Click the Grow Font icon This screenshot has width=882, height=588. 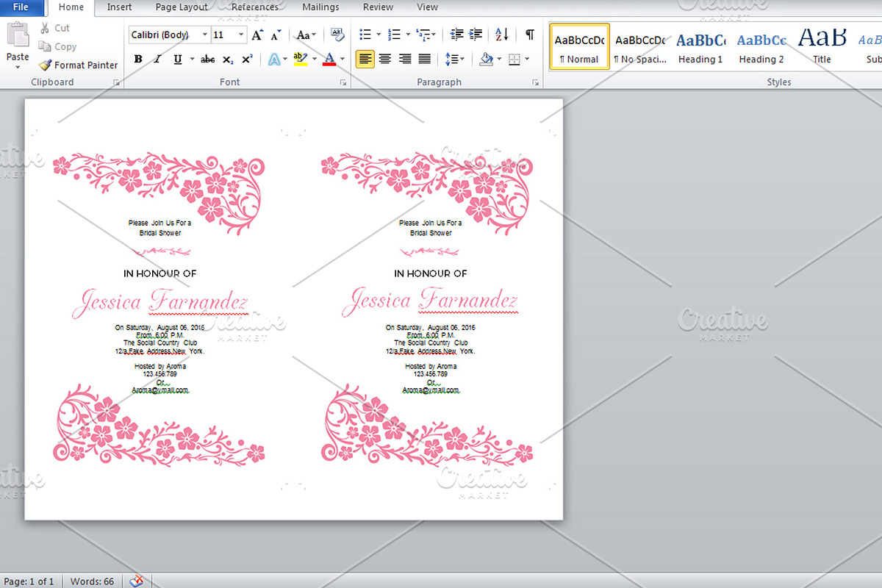tap(257, 35)
